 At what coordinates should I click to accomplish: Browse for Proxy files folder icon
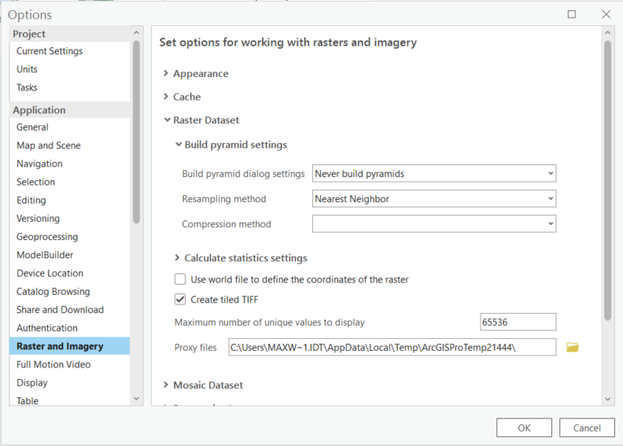click(573, 347)
